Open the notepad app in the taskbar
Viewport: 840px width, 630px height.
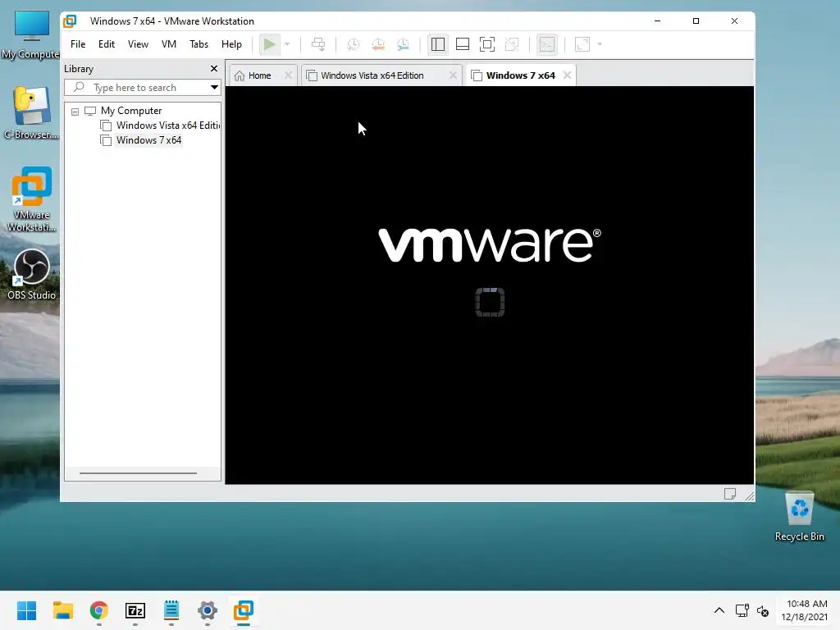click(171, 610)
